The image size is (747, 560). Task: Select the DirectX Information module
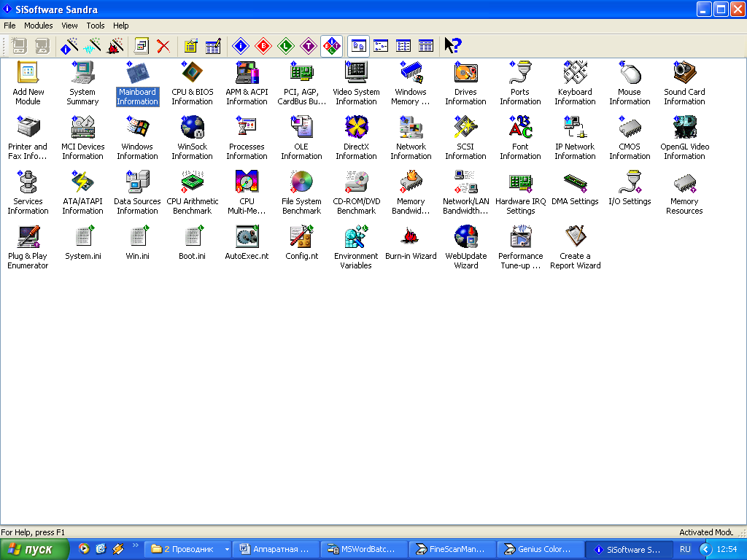356,138
